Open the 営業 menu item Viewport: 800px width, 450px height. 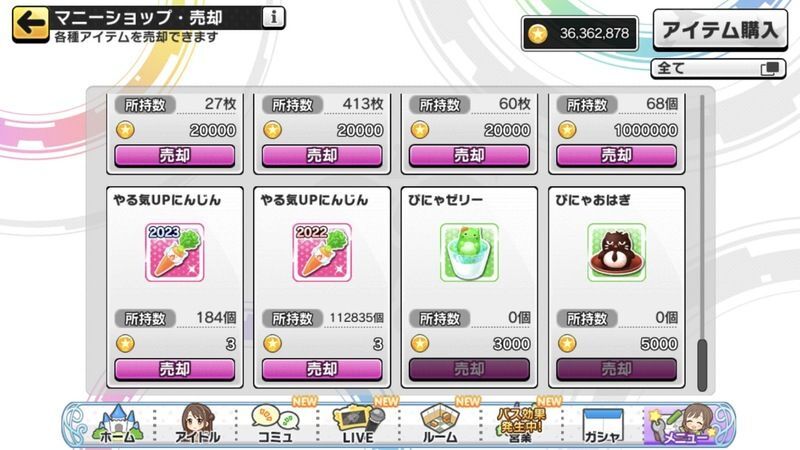[x=520, y=424]
